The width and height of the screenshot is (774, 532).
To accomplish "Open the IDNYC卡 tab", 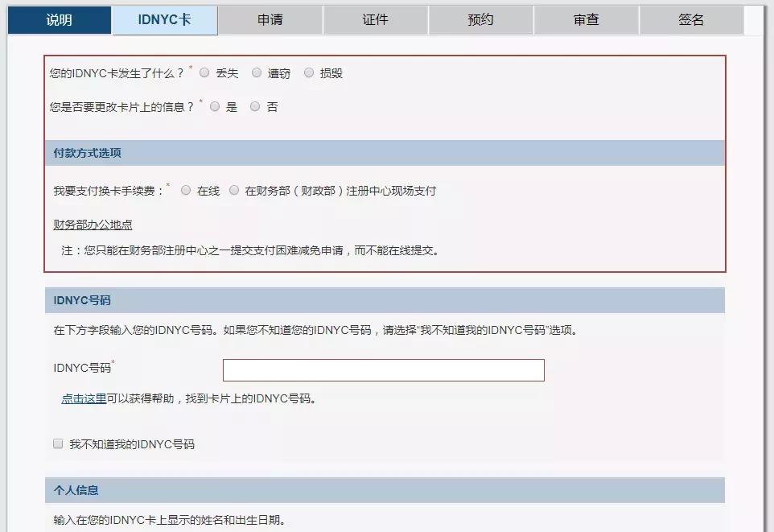I will (x=165, y=20).
